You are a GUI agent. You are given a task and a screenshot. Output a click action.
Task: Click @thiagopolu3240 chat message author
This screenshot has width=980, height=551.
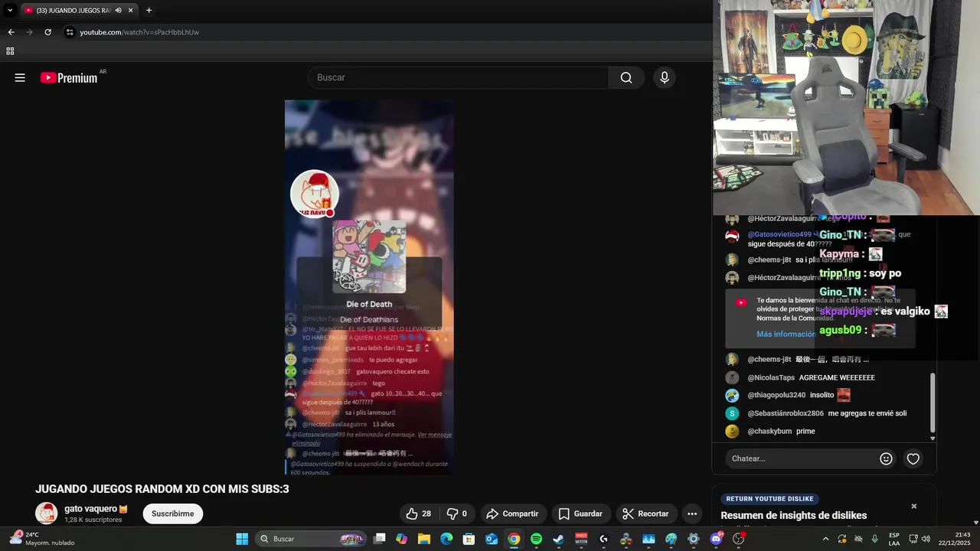[776, 395]
